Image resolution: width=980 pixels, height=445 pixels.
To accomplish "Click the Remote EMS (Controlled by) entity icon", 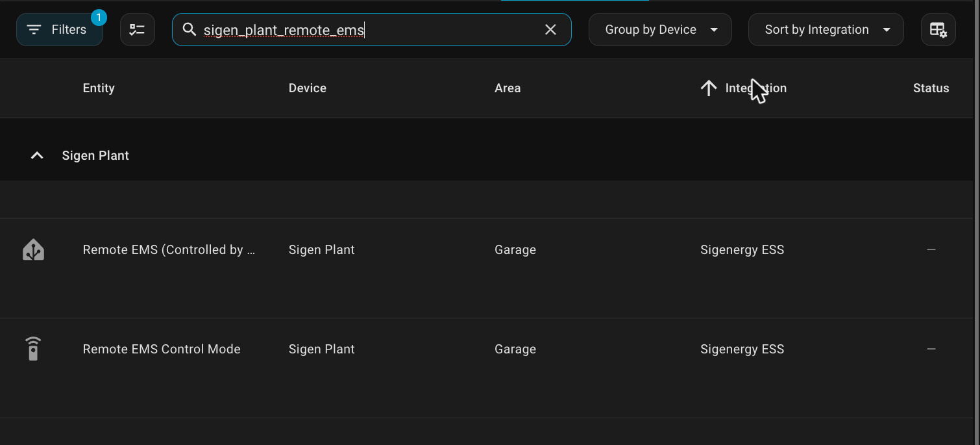I will click(x=33, y=250).
